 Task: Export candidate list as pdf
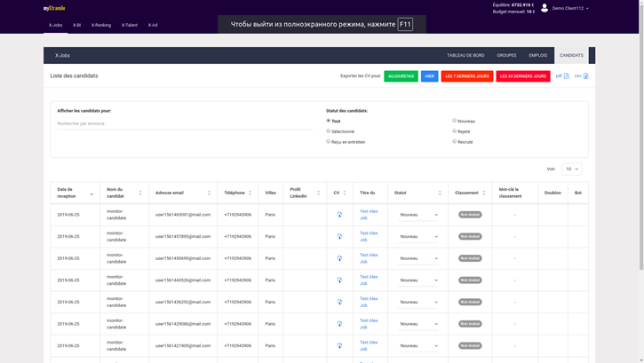point(562,75)
